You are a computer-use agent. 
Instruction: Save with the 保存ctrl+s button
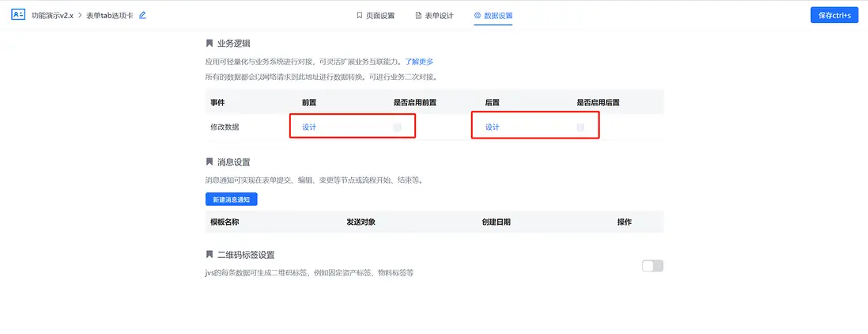[834, 15]
